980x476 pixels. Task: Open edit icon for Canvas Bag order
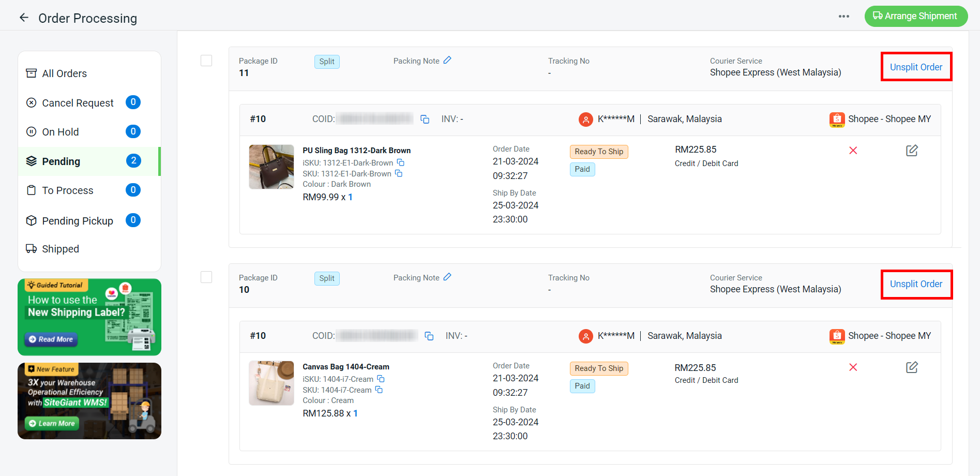pos(911,367)
